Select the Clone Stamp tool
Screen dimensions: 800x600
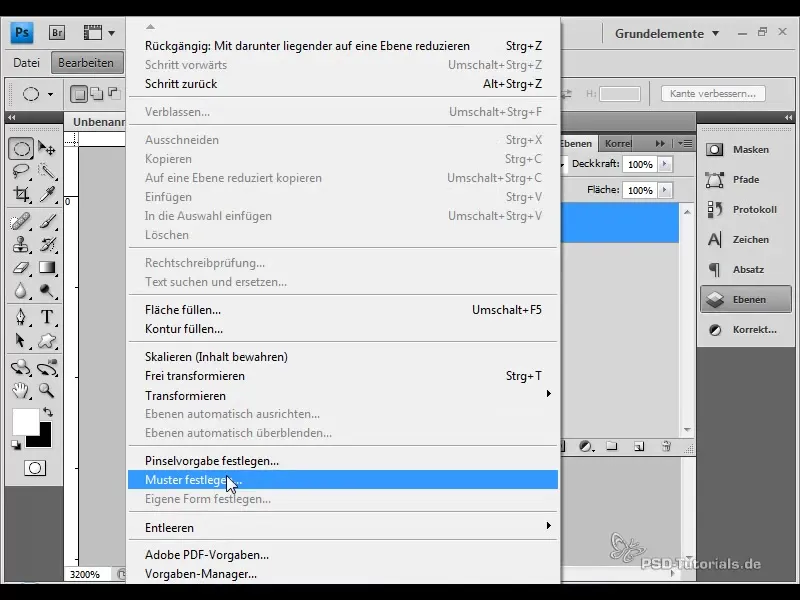(21, 245)
